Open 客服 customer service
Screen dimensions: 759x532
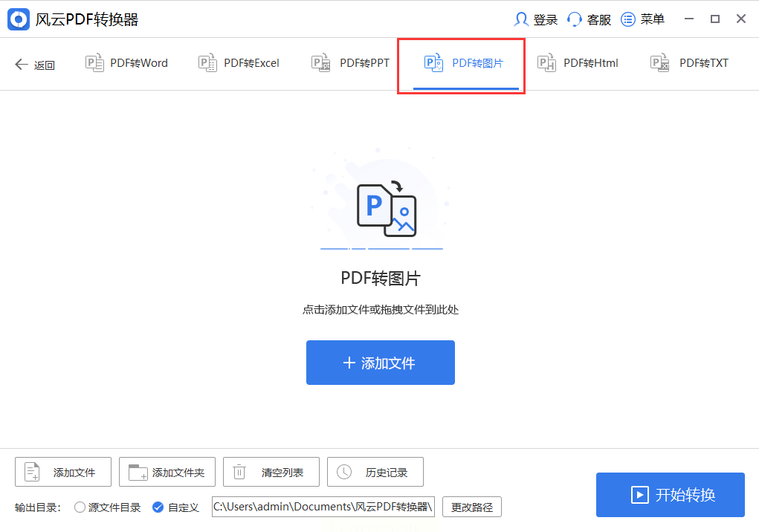tap(589, 19)
